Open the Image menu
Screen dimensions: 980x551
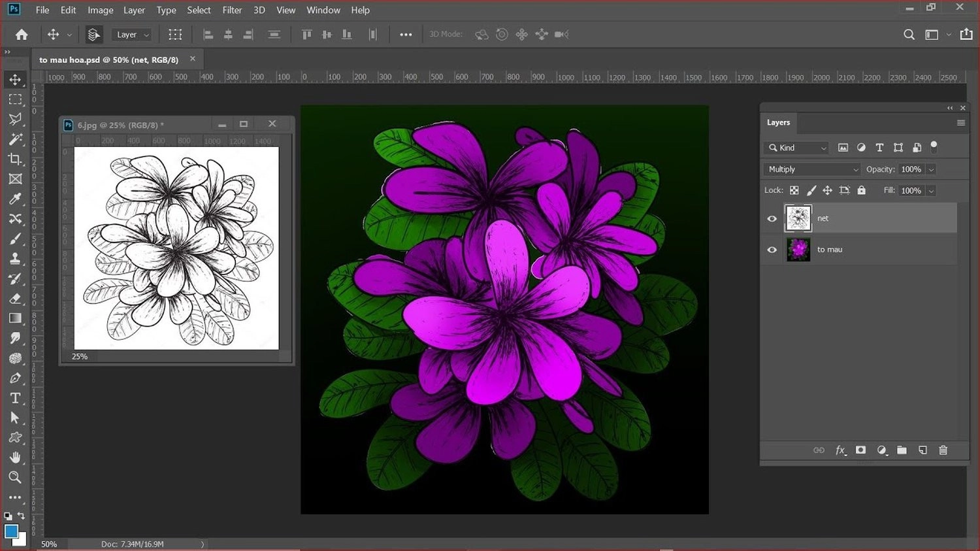(x=101, y=10)
